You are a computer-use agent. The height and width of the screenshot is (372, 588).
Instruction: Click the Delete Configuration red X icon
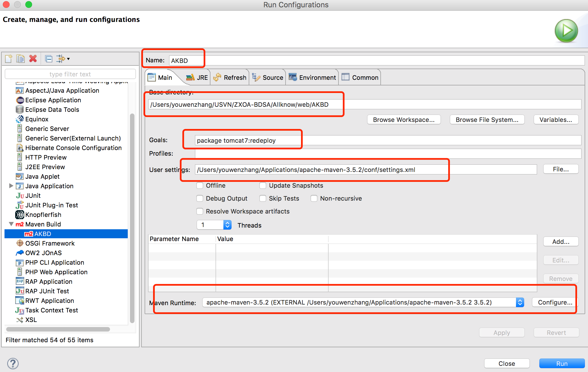pyautogui.click(x=33, y=59)
